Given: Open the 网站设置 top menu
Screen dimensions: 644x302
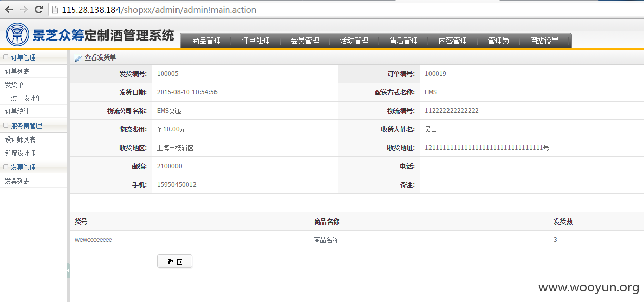Looking at the screenshot, I should point(544,41).
